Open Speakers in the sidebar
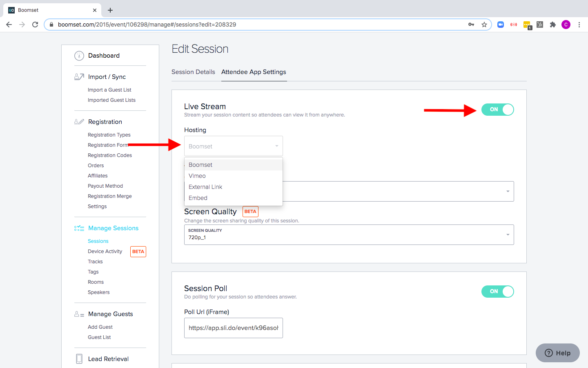588x368 pixels. (x=99, y=292)
